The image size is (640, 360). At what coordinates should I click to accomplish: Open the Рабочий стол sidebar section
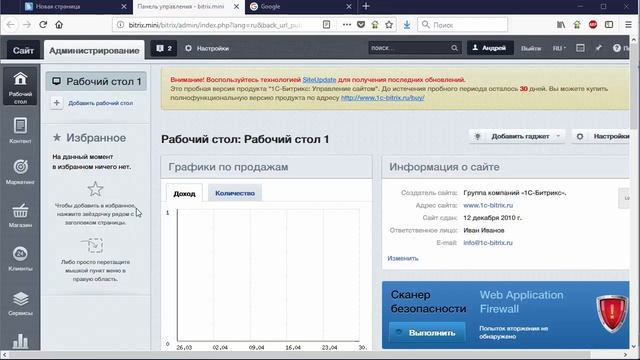coord(20,86)
